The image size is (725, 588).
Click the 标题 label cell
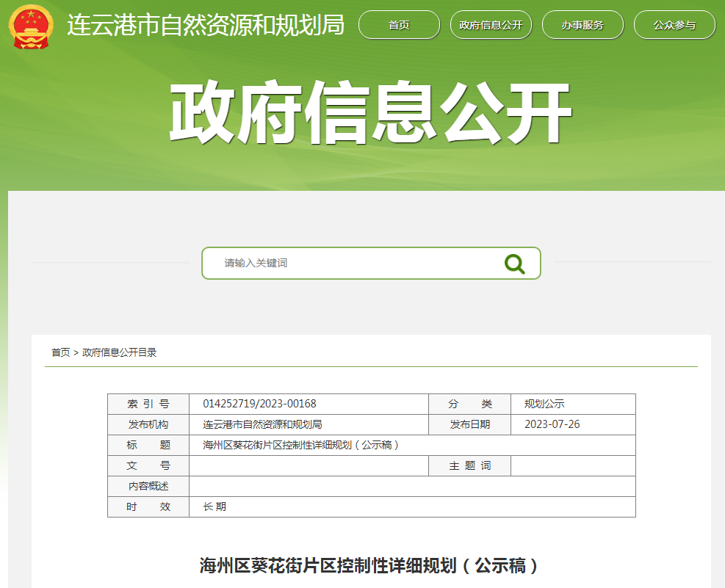148,446
